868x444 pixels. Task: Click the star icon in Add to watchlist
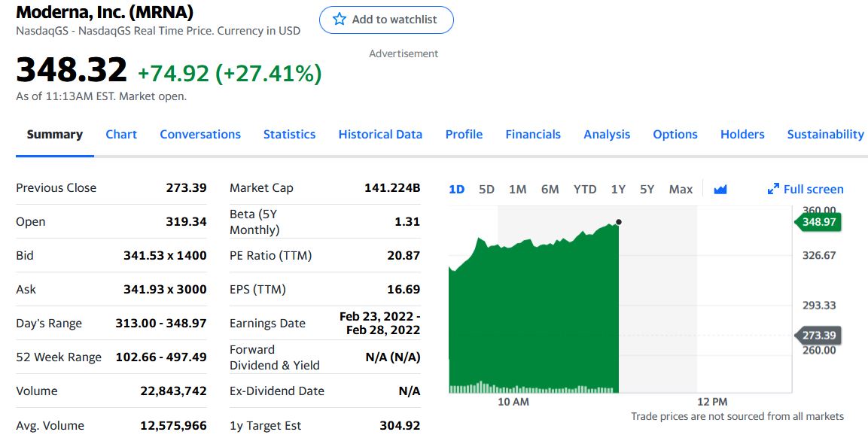coord(340,20)
